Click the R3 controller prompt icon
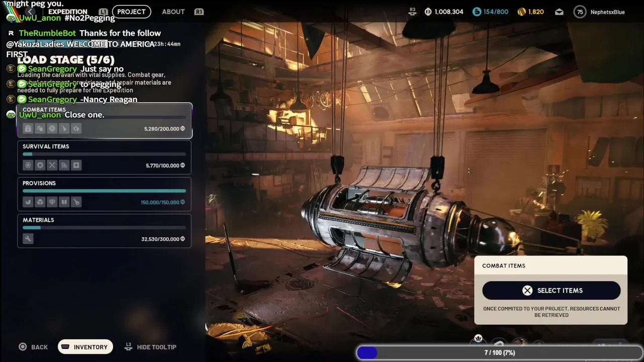 coord(413,12)
